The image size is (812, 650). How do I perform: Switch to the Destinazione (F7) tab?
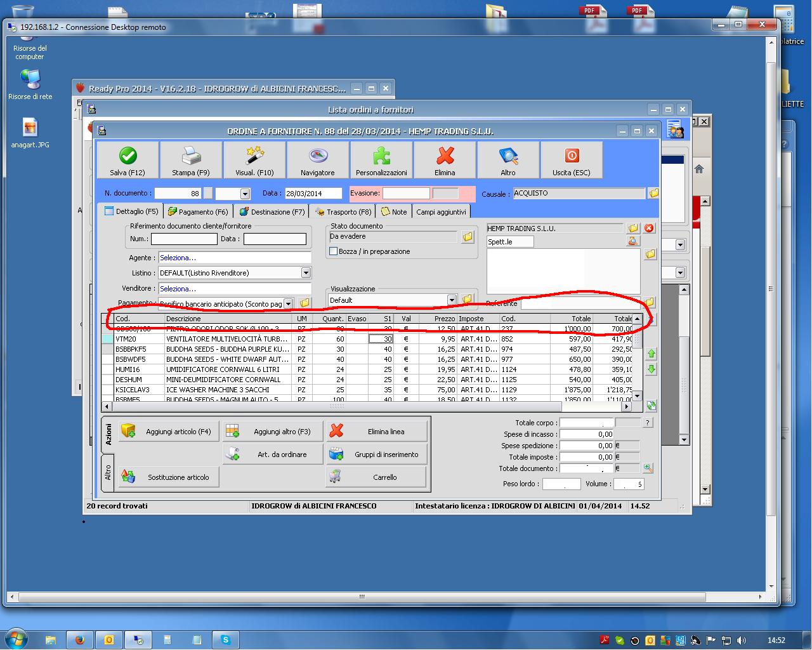(x=272, y=211)
